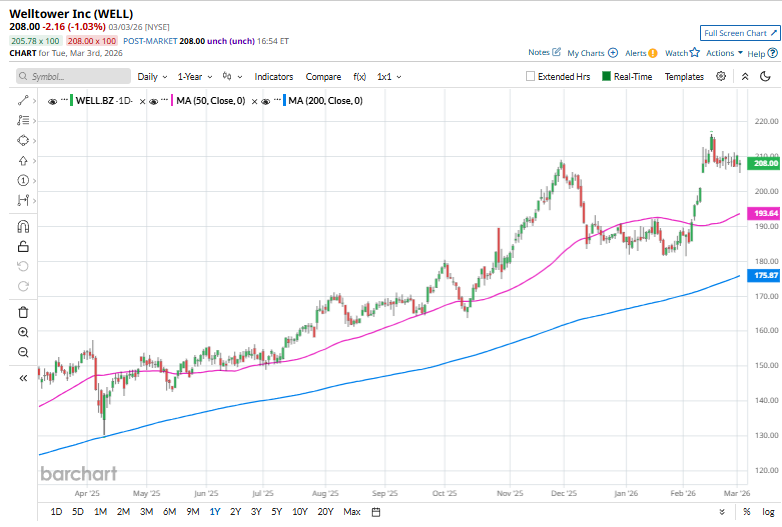Select the 6M time range

click(x=169, y=512)
